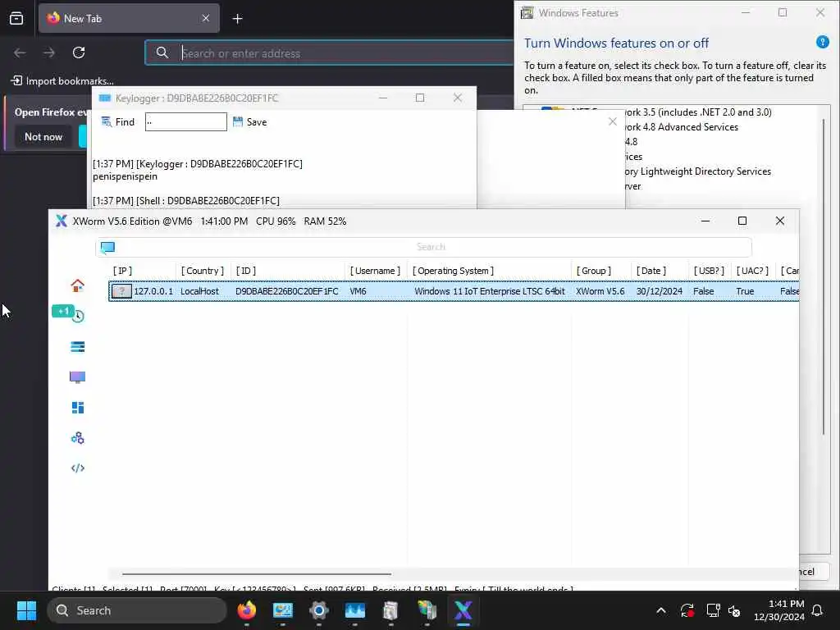Sort by the [ Username ] column header
Image resolution: width=840 pixels, height=630 pixels.
[375, 271]
